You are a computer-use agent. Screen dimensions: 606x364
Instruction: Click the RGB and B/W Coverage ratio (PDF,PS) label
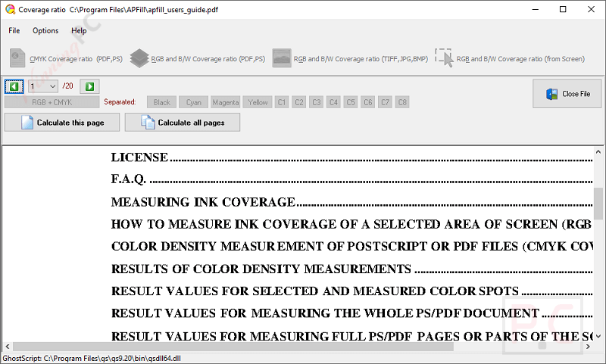click(x=208, y=59)
